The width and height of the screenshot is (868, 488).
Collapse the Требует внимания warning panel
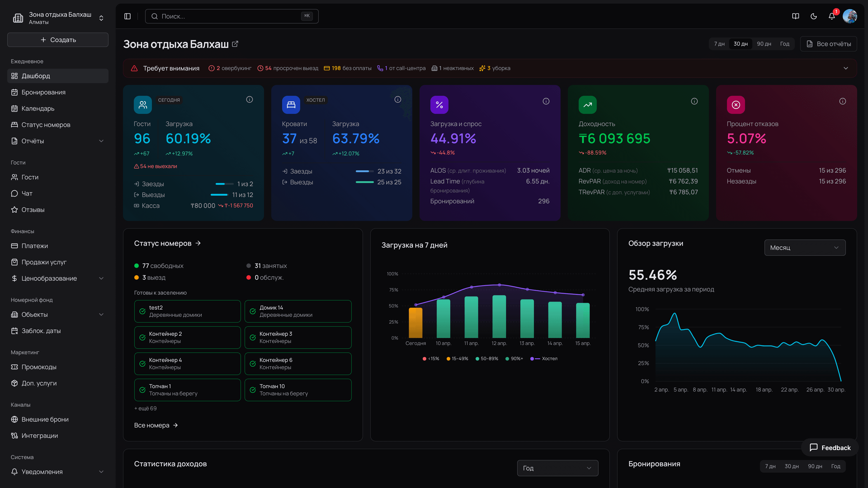click(846, 68)
